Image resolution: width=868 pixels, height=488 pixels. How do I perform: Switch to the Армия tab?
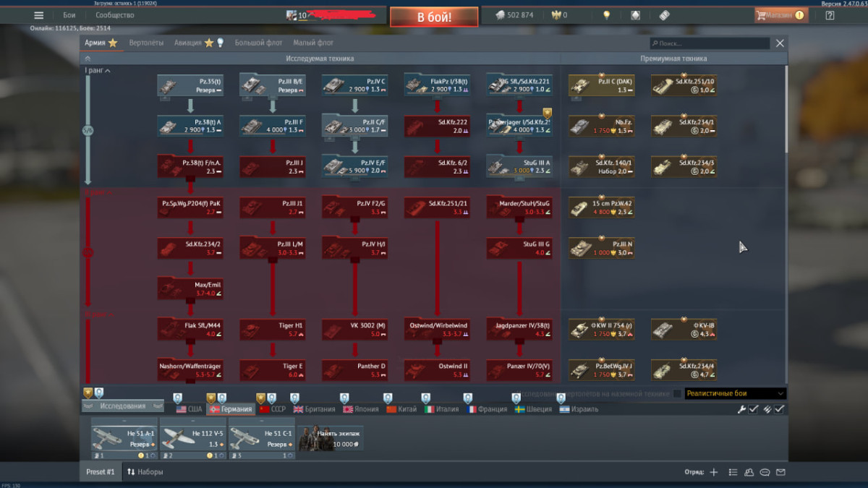pyautogui.click(x=101, y=43)
